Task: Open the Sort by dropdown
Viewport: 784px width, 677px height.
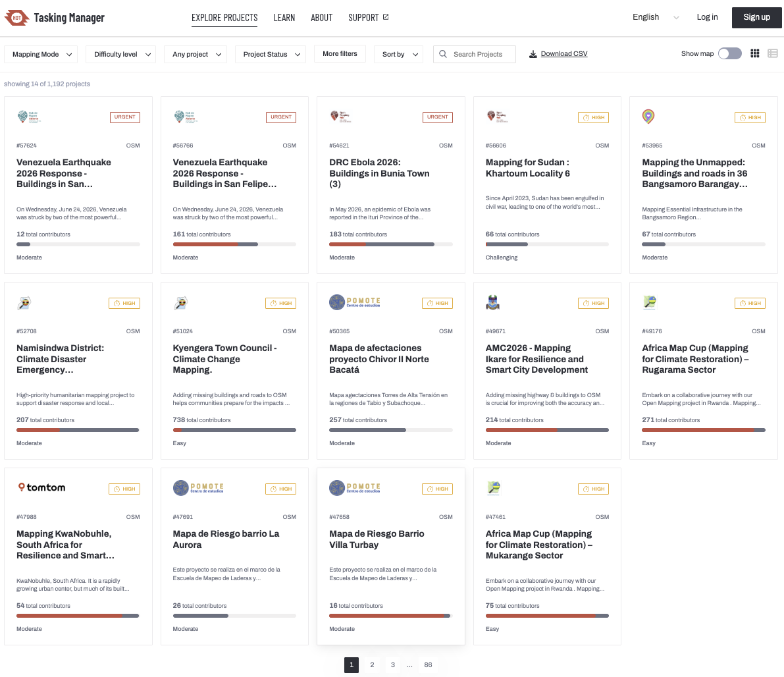Action: 398,54
